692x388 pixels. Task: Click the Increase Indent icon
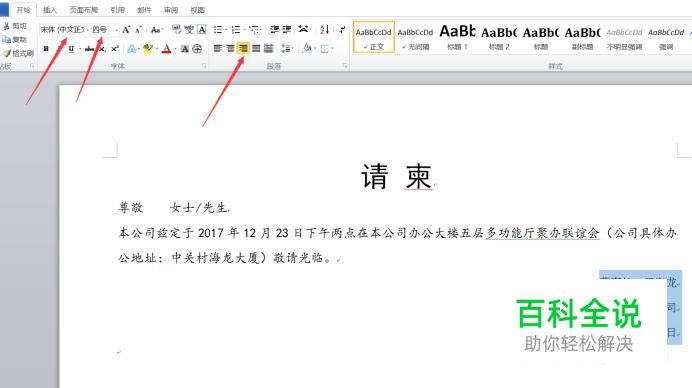pos(287,30)
